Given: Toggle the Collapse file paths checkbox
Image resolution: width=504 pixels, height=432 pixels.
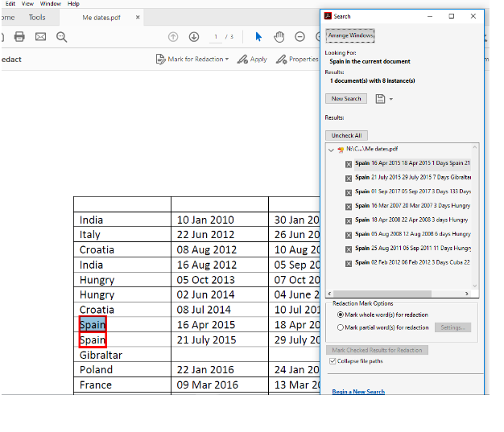Looking at the screenshot, I should point(334,361).
